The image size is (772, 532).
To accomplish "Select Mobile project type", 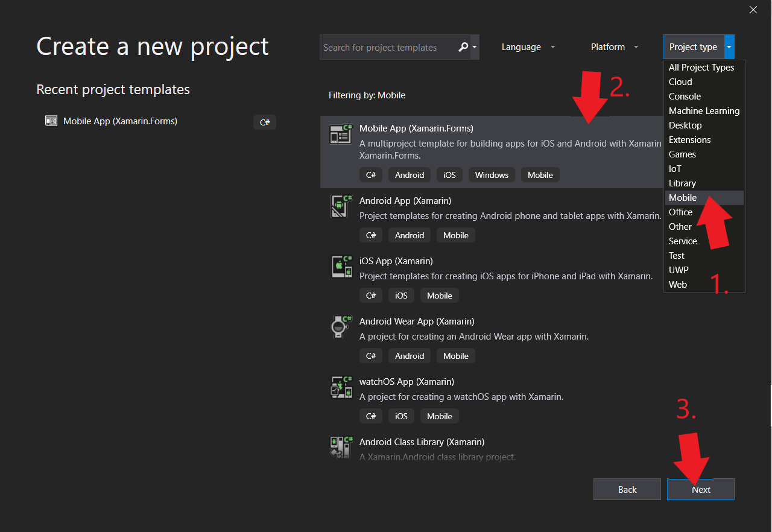I will point(704,198).
